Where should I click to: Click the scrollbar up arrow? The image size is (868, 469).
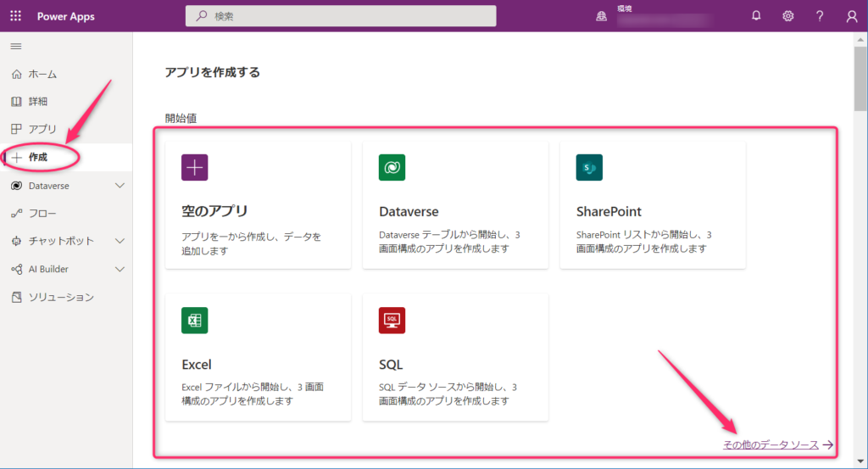(x=860, y=39)
